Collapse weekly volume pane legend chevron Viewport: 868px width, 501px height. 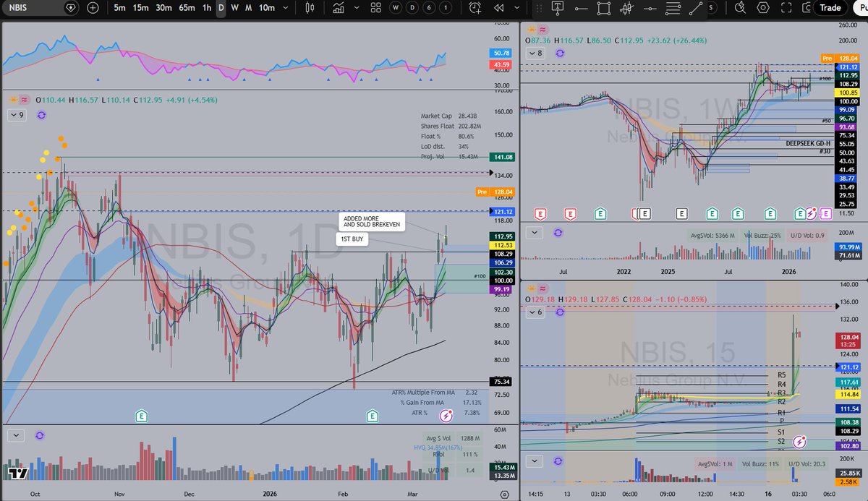tap(535, 233)
